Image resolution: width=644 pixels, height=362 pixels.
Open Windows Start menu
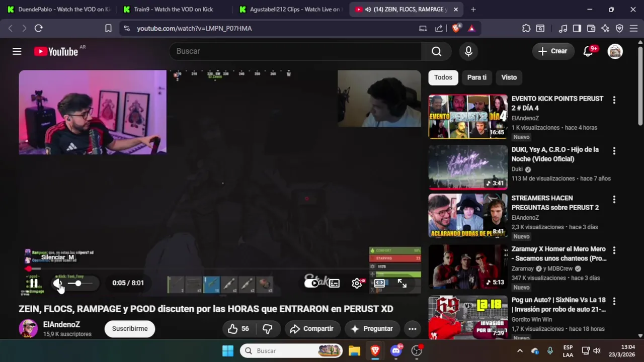click(x=228, y=350)
